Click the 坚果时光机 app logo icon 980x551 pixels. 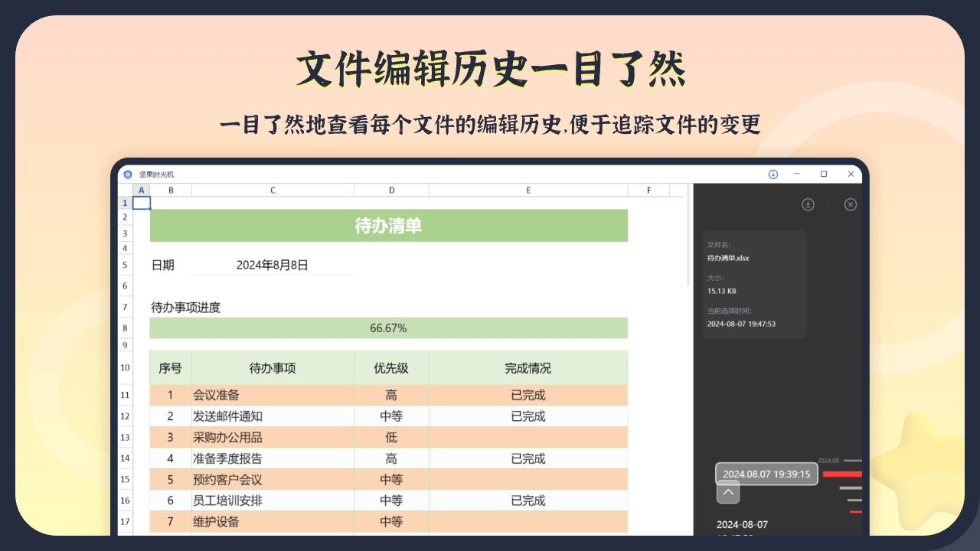click(128, 174)
